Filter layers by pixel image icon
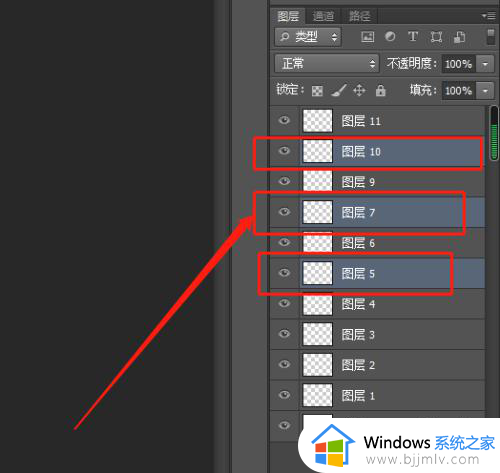 pyautogui.click(x=368, y=37)
